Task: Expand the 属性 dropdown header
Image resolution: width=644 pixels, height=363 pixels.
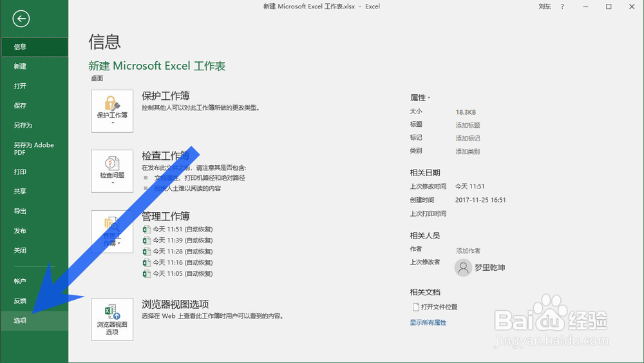Action: (420, 98)
